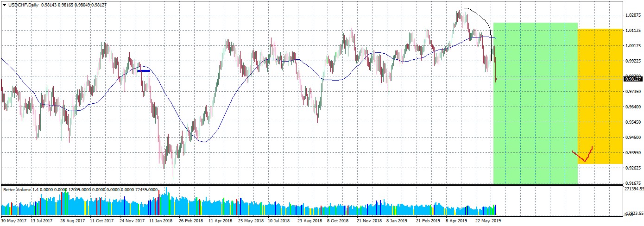Click the 30 May 2017 date label

pos(13,221)
